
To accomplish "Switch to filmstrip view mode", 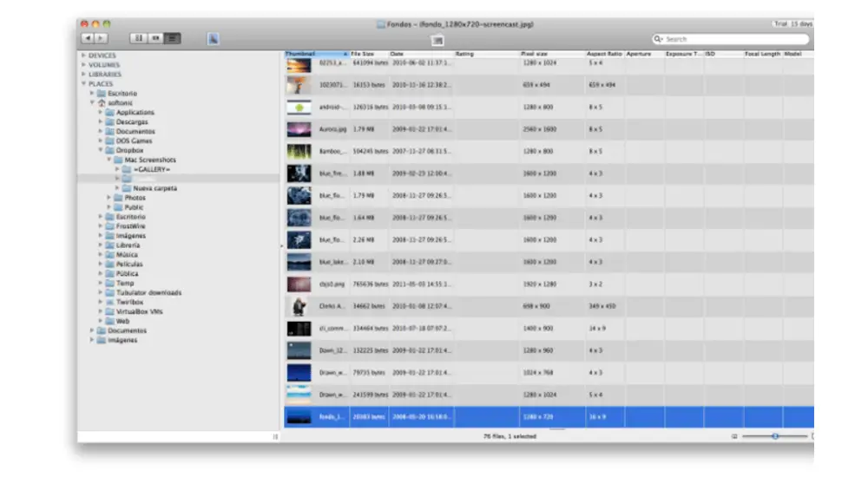I will tap(156, 38).
